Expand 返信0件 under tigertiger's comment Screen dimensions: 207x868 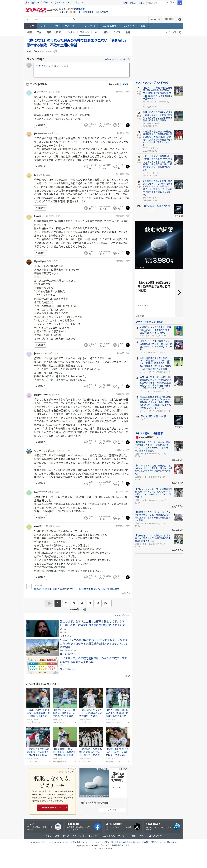pos(40,345)
